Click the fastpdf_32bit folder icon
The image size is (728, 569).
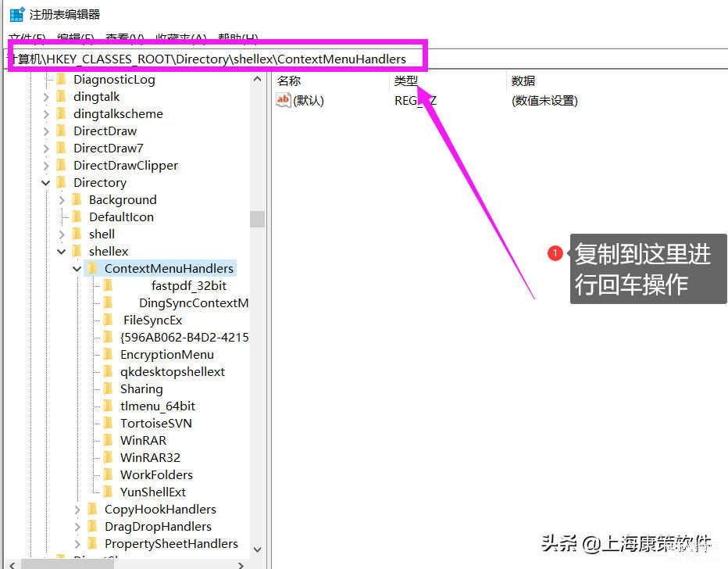(108, 285)
